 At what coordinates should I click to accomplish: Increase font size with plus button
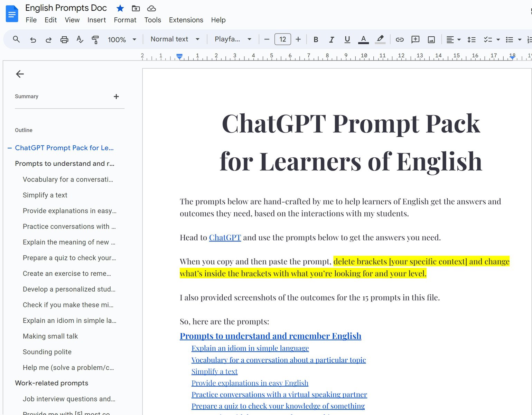298,39
